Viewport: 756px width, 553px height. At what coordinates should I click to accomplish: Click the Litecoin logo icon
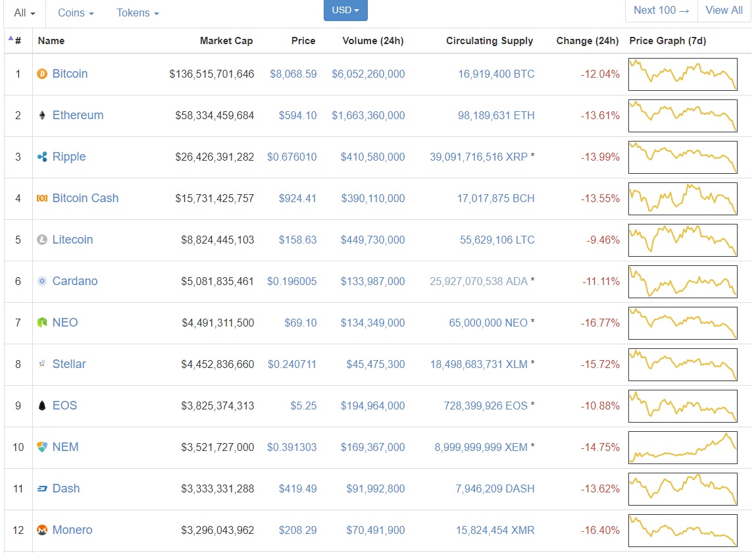pos(42,240)
